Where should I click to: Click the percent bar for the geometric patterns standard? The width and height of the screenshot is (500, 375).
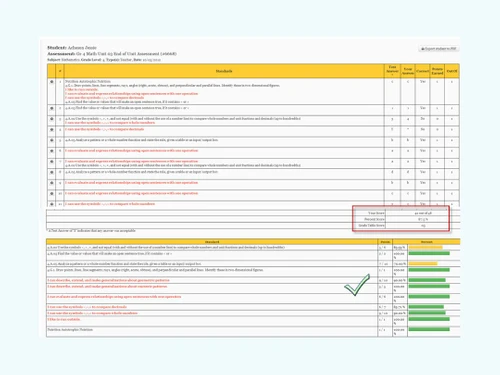click(427, 280)
